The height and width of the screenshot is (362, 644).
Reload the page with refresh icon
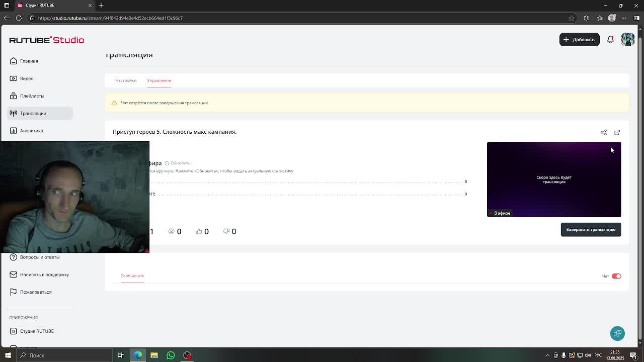19,18
